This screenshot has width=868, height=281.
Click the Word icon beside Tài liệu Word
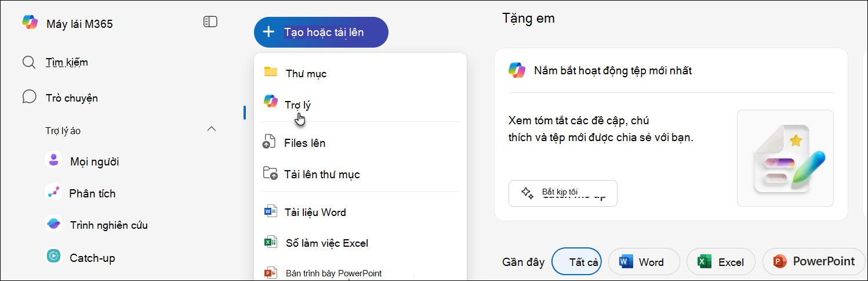[x=270, y=211]
